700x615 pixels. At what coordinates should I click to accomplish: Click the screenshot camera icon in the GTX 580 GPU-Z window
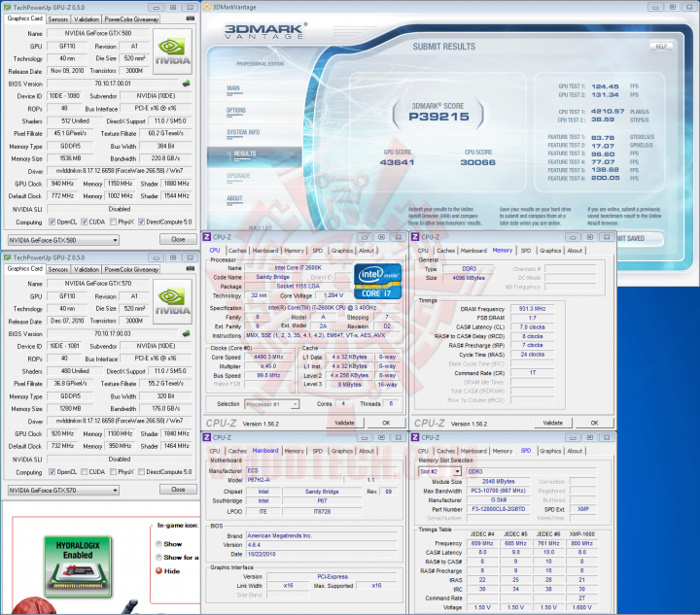click(x=191, y=18)
